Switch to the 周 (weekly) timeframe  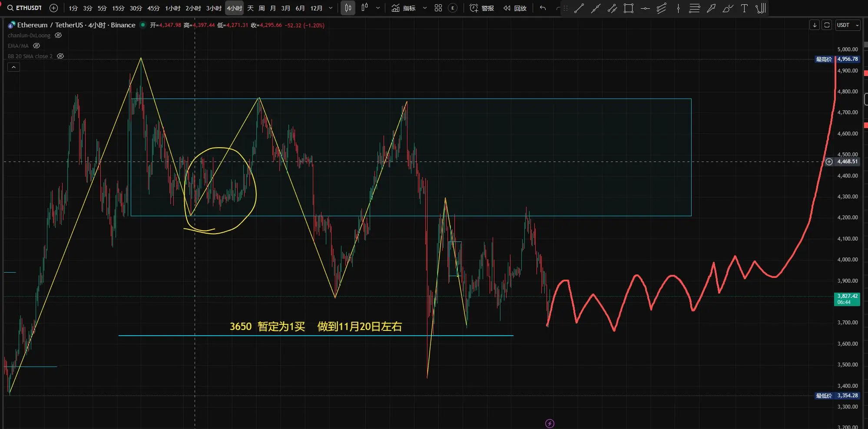point(262,8)
